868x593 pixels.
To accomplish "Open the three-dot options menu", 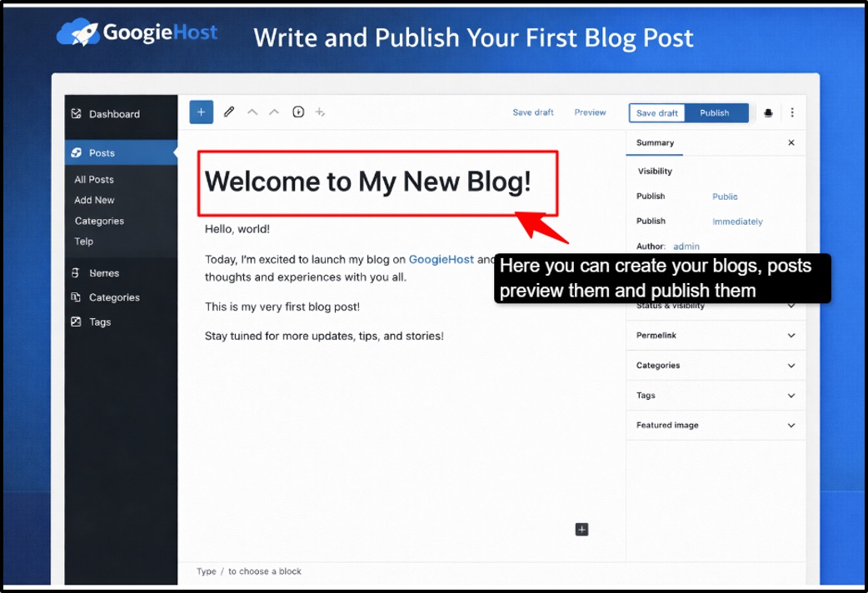I will 792,112.
